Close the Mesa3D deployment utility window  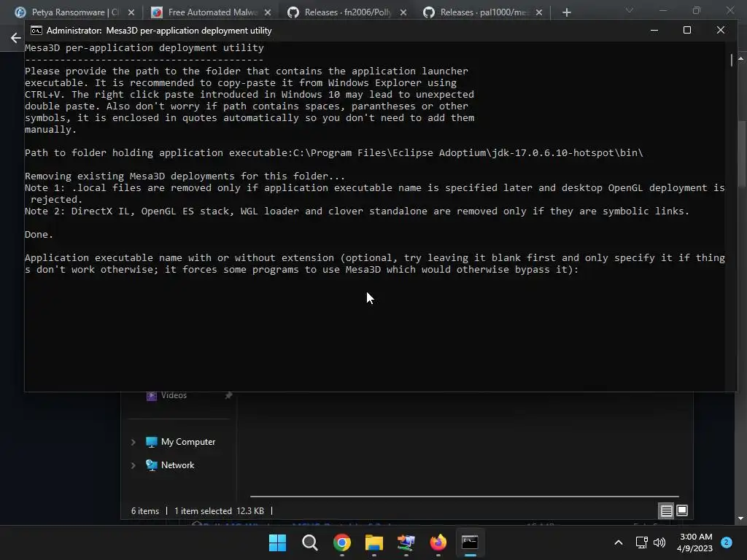(x=721, y=30)
